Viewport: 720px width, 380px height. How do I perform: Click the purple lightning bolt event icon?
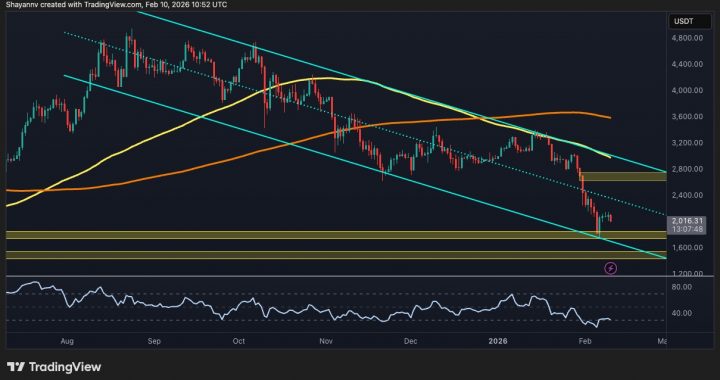(611, 268)
